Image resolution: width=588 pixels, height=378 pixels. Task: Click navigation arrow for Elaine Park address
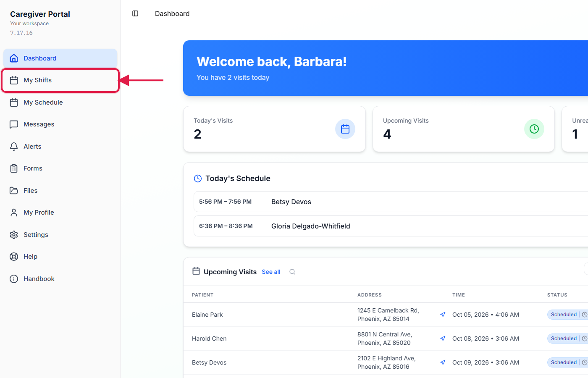coord(443,315)
